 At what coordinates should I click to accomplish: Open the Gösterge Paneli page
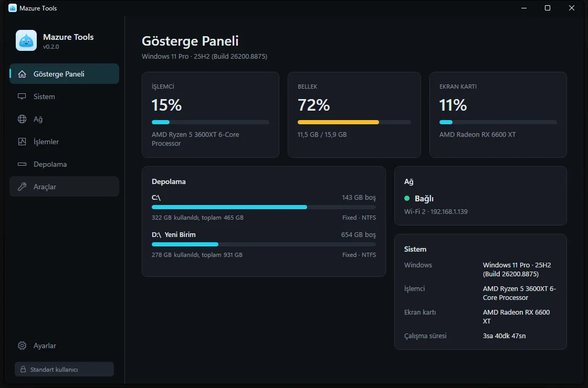tap(64, 74)
